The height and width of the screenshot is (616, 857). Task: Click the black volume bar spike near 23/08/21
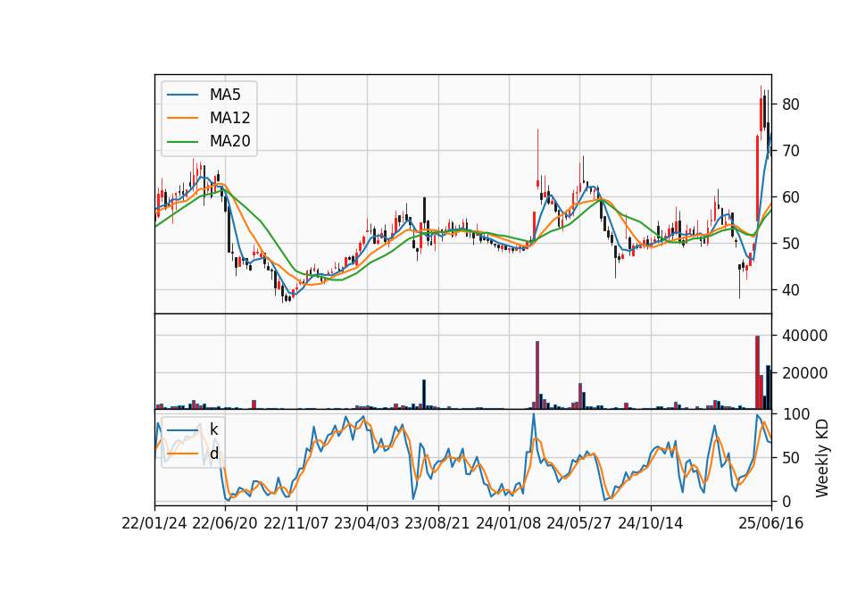click(423, 394)
